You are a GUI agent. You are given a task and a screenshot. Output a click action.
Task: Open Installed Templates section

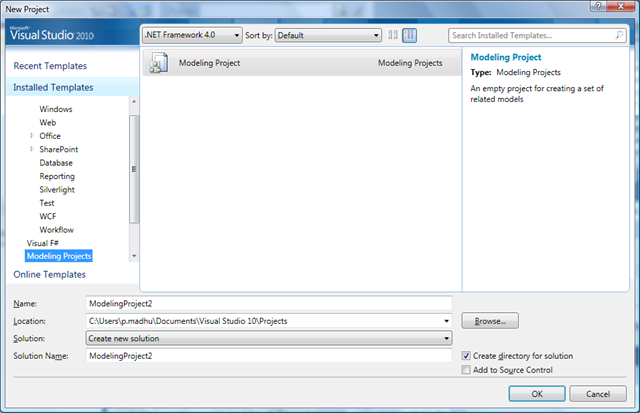53,87
